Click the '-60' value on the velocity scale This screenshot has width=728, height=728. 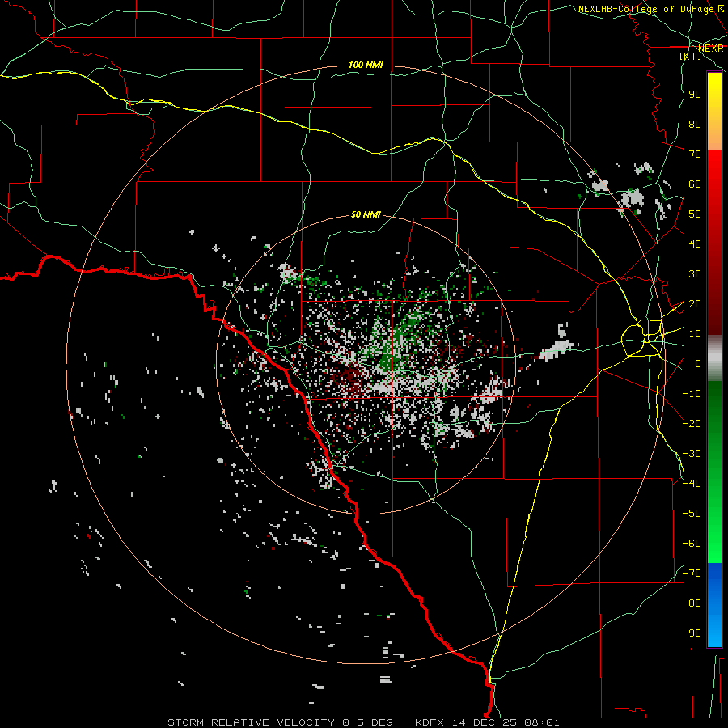692,544
